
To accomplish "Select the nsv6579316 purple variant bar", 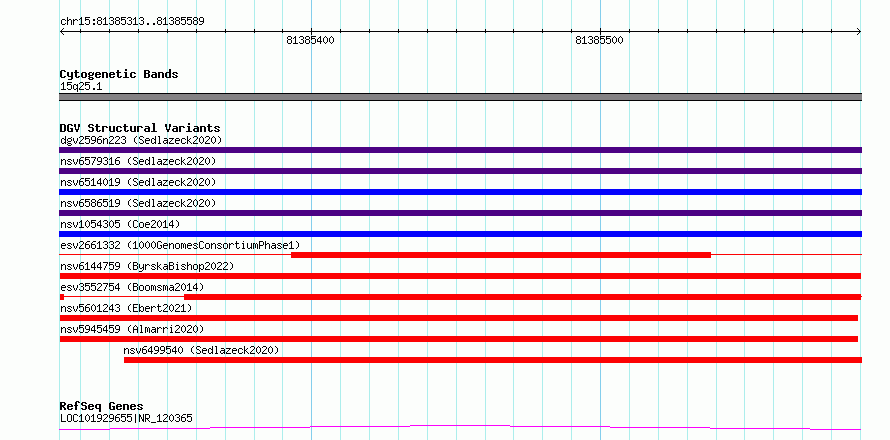I will (460, 171).
